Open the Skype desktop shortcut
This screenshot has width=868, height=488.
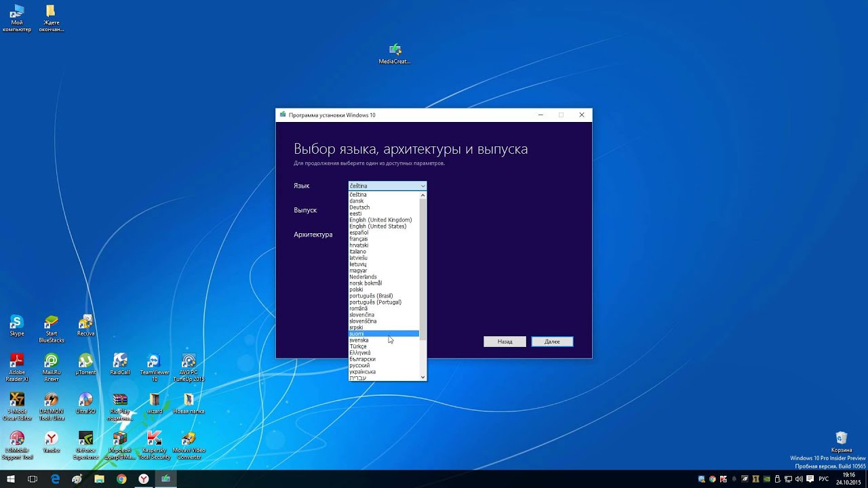pos(17,325)
